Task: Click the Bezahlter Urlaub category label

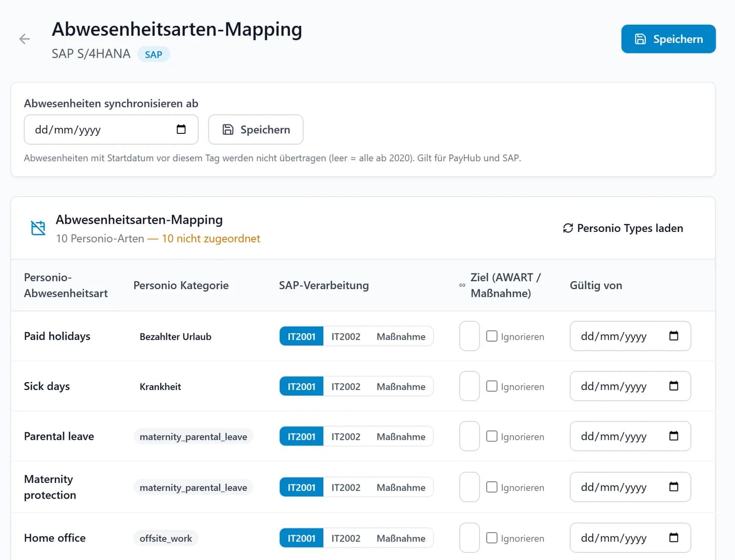Action: coord(175,336)
